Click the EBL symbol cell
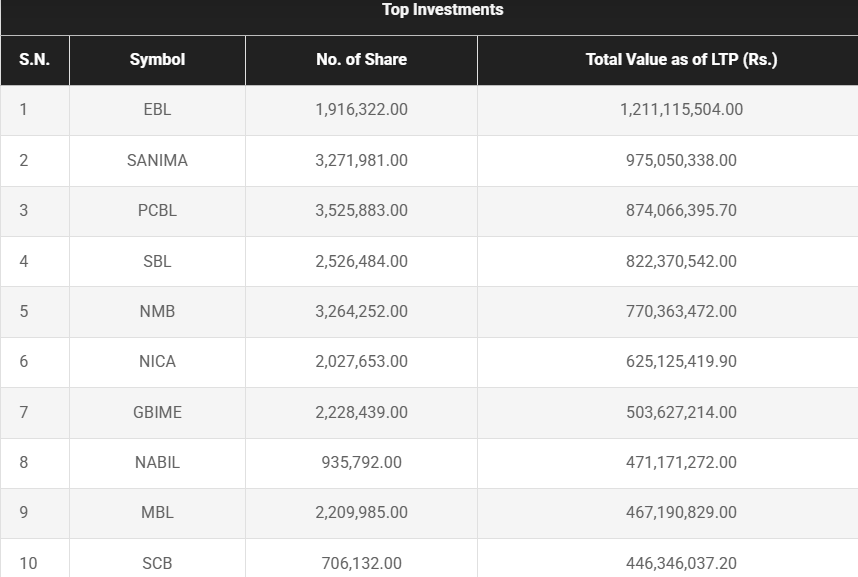The height and width of the screenshot is (577, 858). pos(157,110)
